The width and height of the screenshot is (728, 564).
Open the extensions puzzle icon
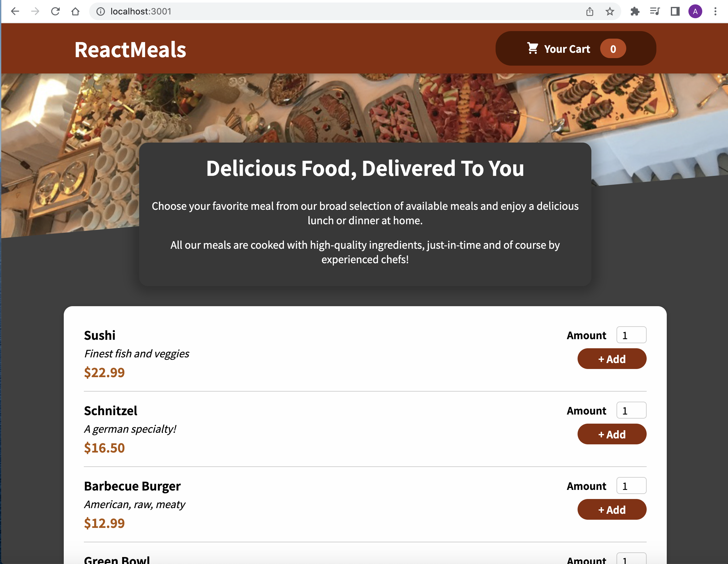[635, 11]
